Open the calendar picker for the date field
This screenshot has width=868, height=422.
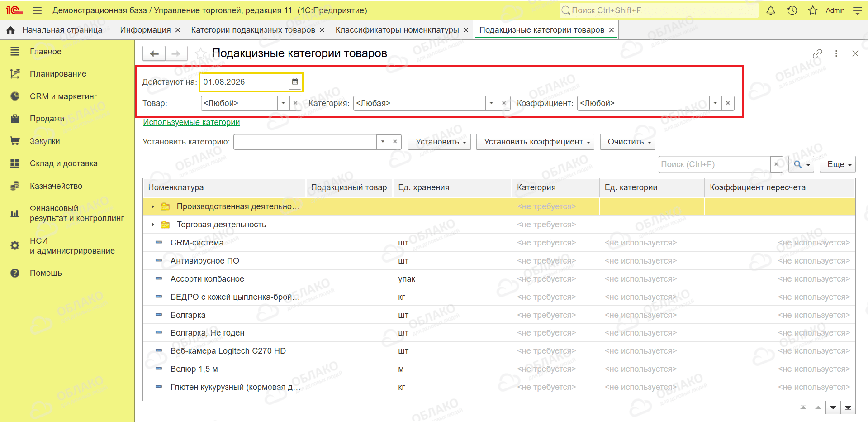[295, 82]
